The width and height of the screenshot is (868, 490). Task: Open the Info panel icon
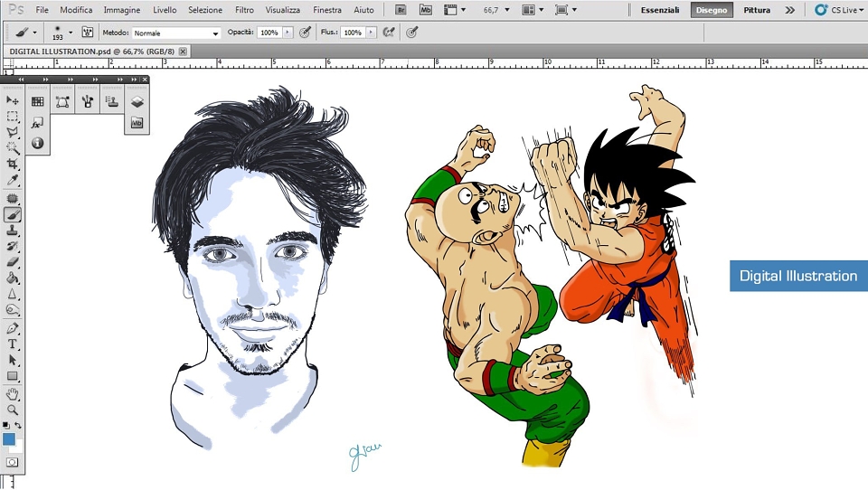point(38,144)
